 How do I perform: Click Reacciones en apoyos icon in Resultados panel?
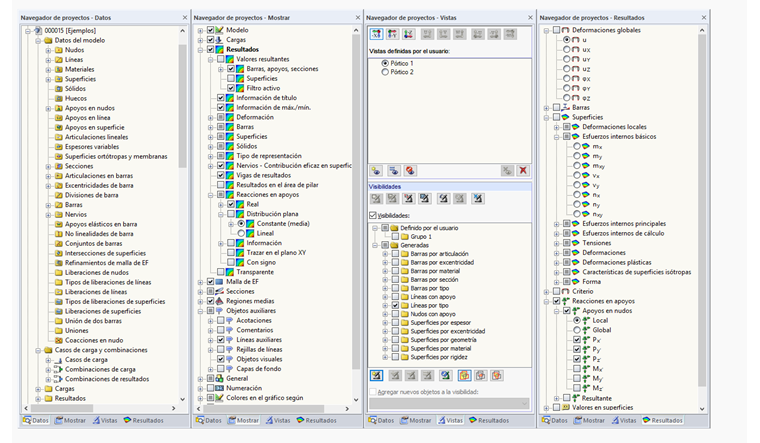point(566,301)
